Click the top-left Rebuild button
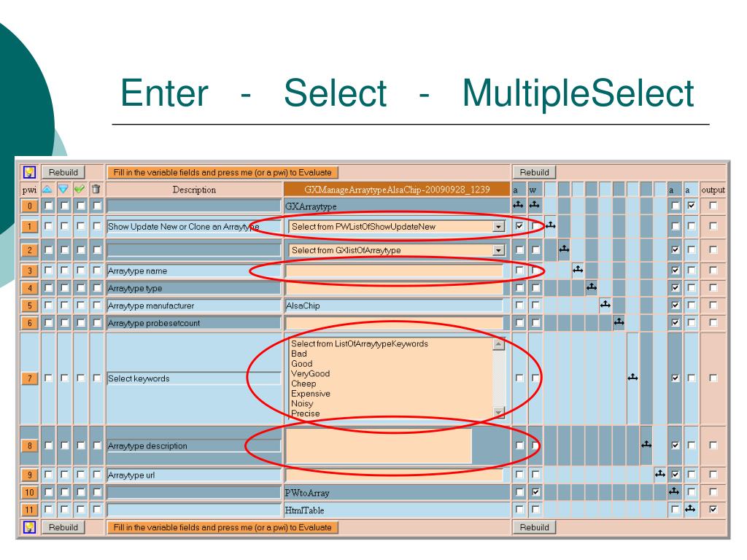 [63, 172]
